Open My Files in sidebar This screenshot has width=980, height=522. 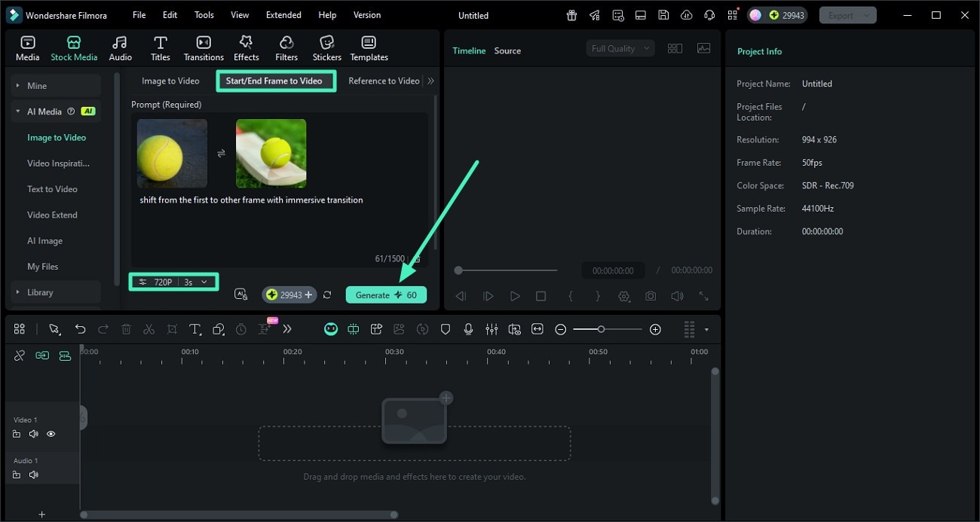(x=43, y=266)
